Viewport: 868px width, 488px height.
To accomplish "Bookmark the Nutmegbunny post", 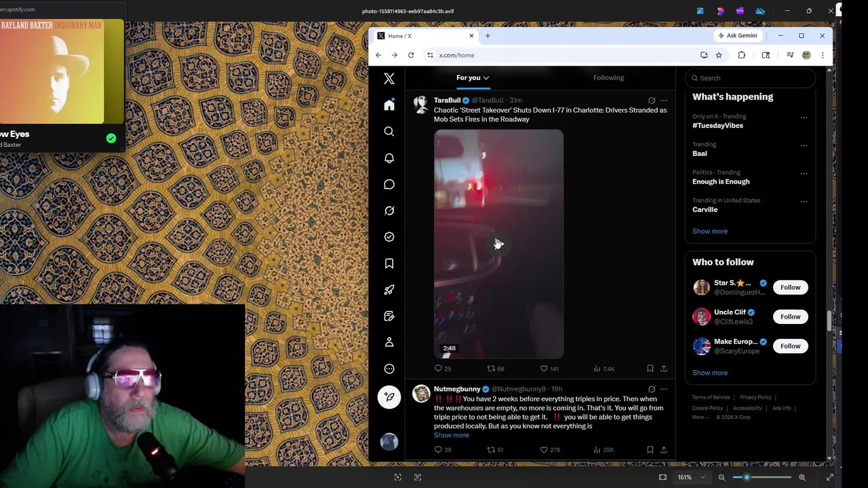I will pos(650,449).
